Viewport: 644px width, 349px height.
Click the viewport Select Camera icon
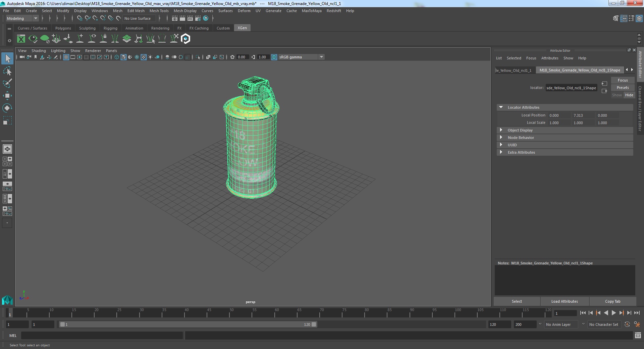[22, 57]
